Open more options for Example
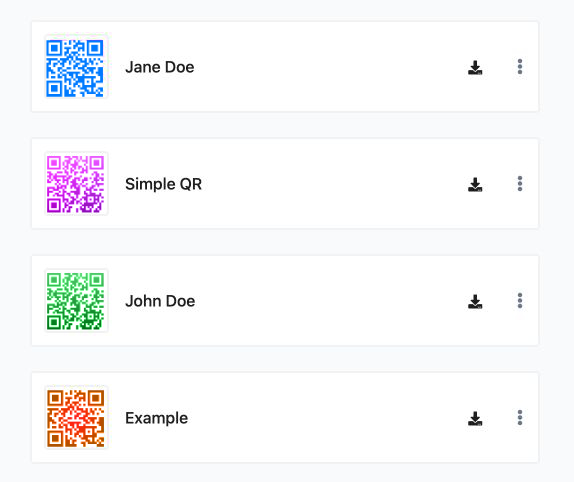Viewport: 574px width, 482px height. pos(520,418)
